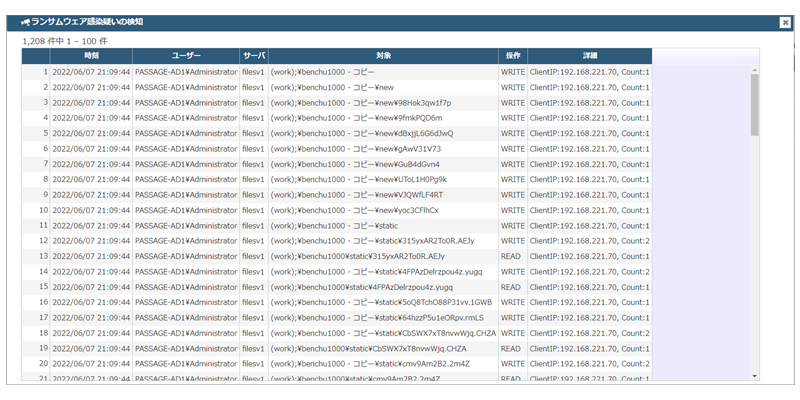
Task: Click the ransomware alert icon in the title bar
Action: point(26,22)
